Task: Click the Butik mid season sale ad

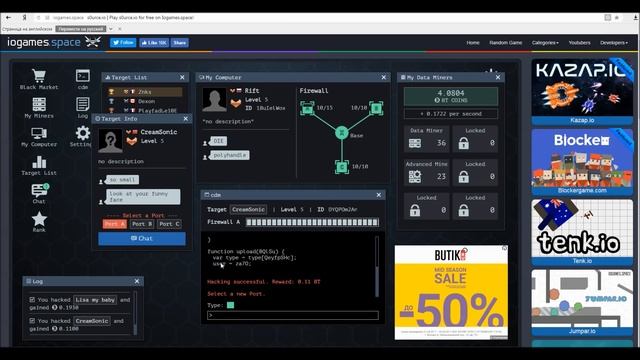Action: pyautogui.click(x=451, y=292)
